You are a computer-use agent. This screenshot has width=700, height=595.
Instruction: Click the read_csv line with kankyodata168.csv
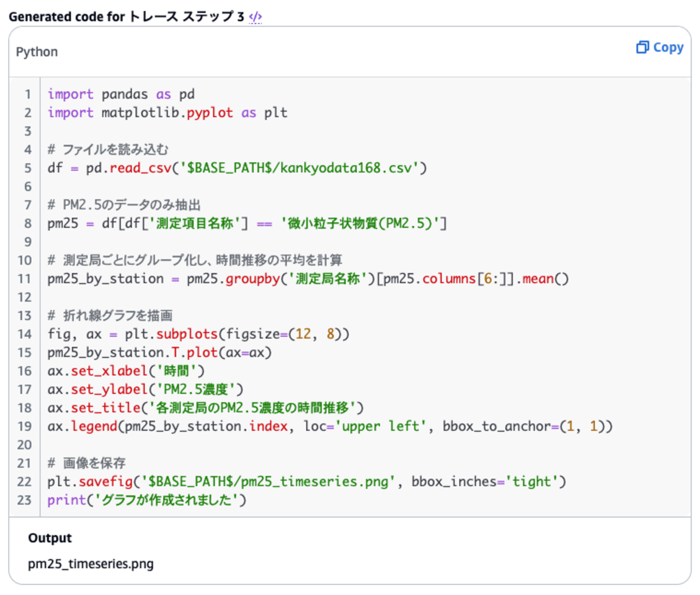tap(237, 168)
